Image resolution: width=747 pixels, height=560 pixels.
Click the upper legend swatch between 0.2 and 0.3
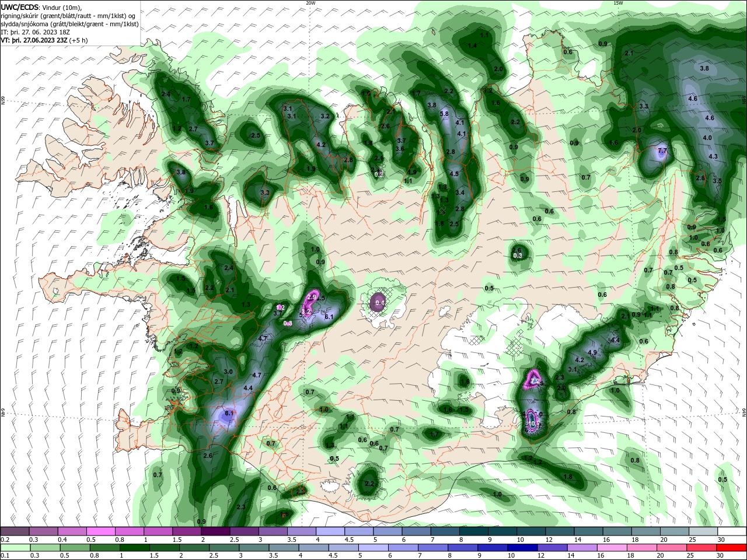(15, 531)
